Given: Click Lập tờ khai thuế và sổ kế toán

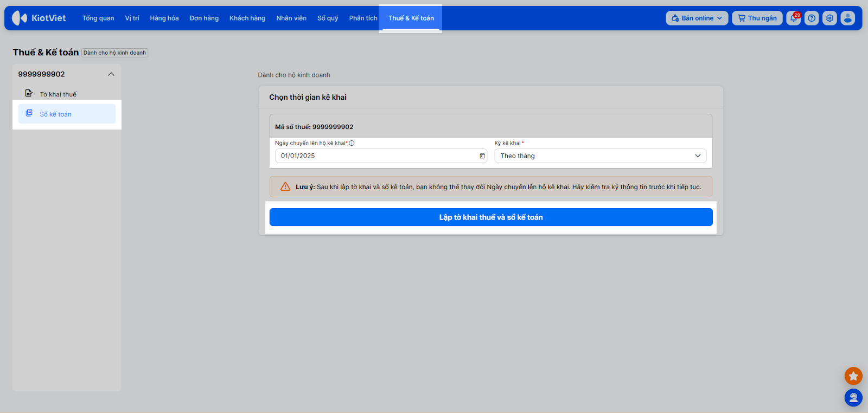Looking at the screenshot, I should [x=491, y=217].
